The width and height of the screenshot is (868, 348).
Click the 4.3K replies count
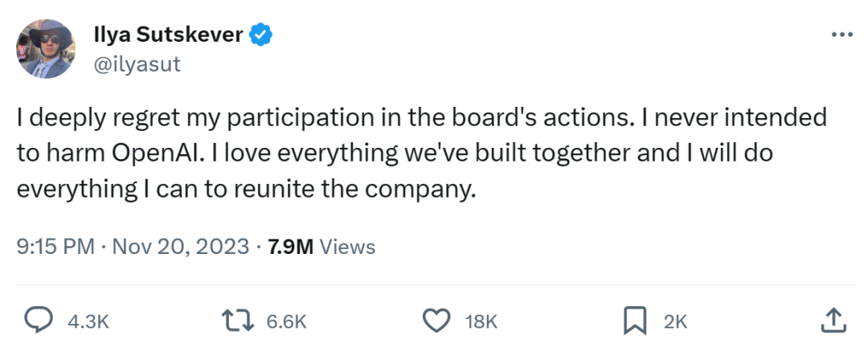(88, 321)
